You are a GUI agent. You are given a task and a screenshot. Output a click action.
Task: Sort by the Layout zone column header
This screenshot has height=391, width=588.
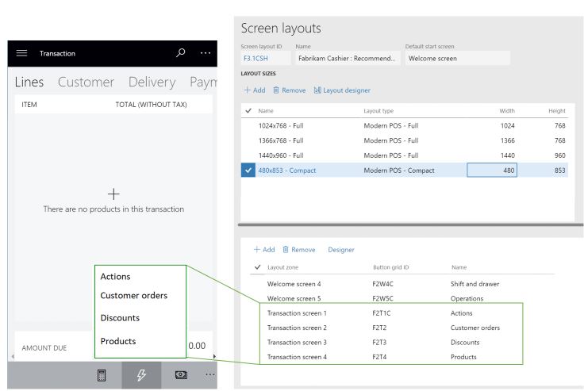click(x=282, y=267)
